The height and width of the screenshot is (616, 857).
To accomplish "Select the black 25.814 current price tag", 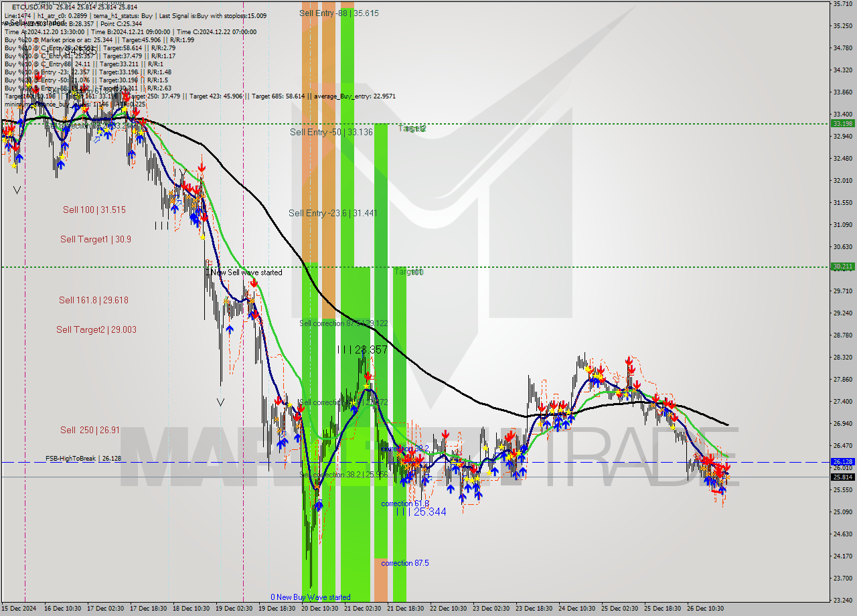I will (842, 477).
